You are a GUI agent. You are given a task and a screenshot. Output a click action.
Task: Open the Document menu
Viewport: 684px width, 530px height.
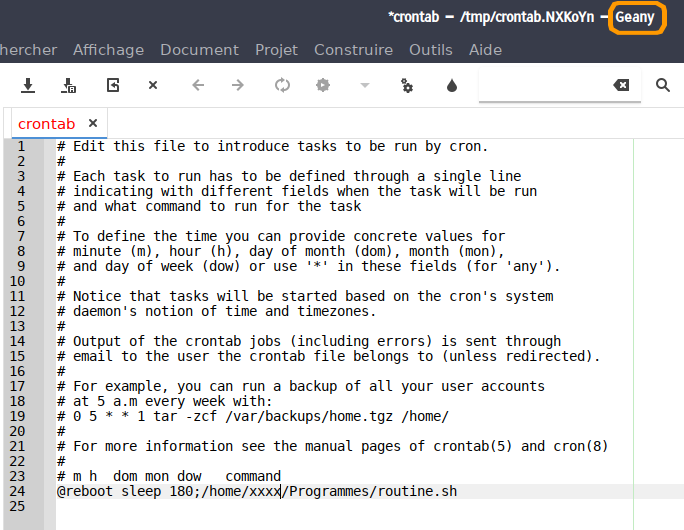(199, 50)
